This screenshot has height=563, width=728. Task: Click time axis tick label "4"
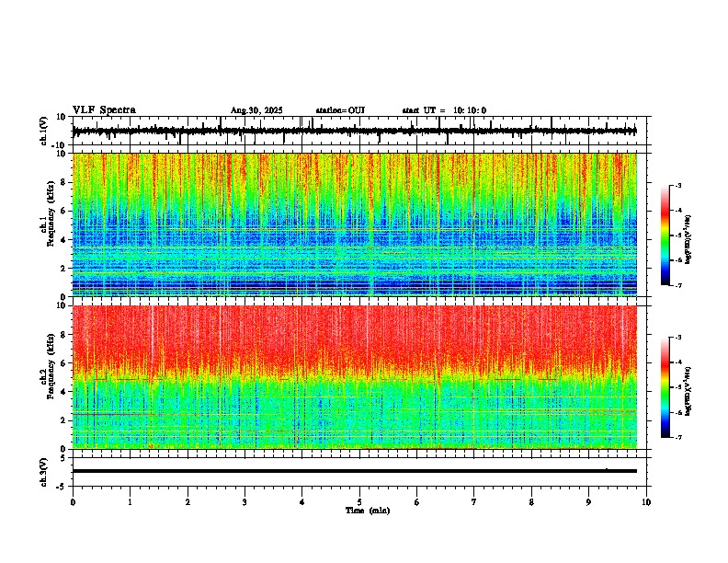coord(302,502)
